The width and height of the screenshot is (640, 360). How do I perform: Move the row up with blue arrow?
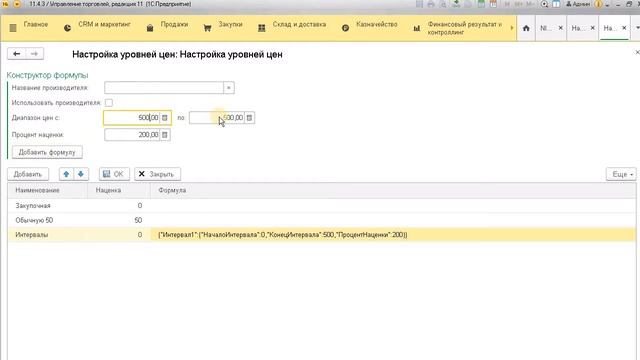click(66, 174)
